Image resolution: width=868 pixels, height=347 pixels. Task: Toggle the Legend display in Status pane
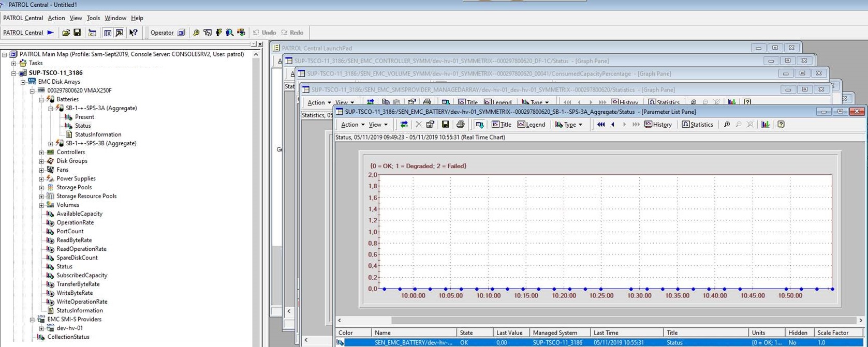[x=531, y=125]
